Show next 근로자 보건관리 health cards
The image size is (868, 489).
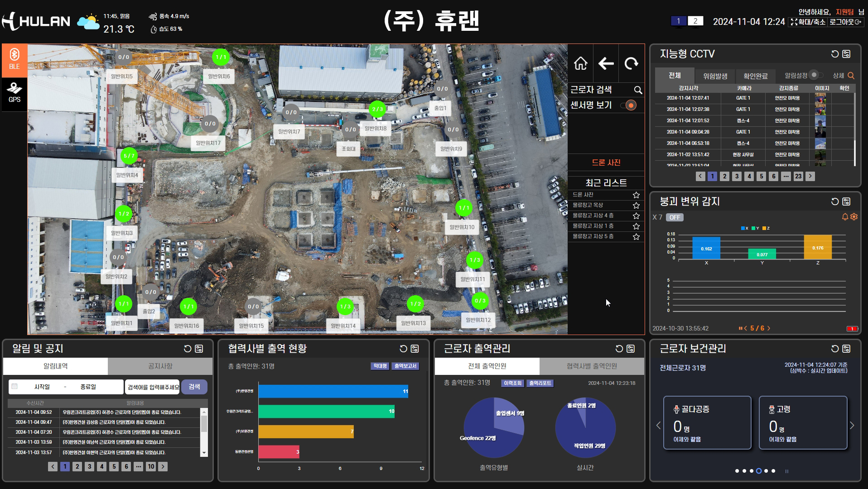tap(852, 426)
